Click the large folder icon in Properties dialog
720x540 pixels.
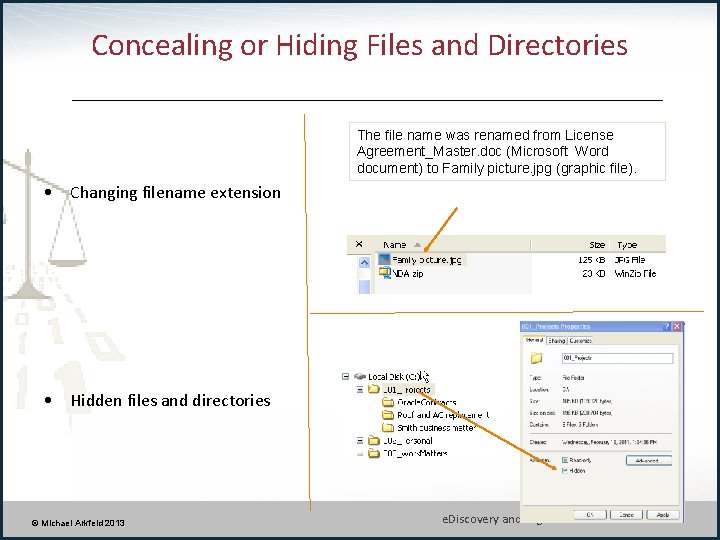[x=536, y=358]
